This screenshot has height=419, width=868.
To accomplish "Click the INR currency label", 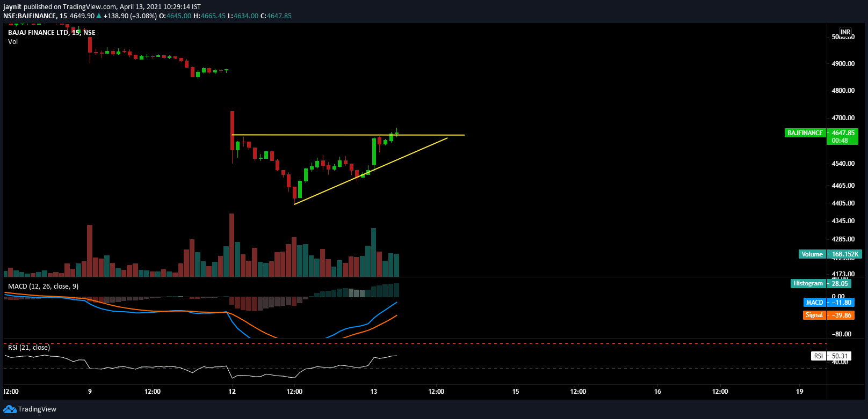I will [845, 32].
